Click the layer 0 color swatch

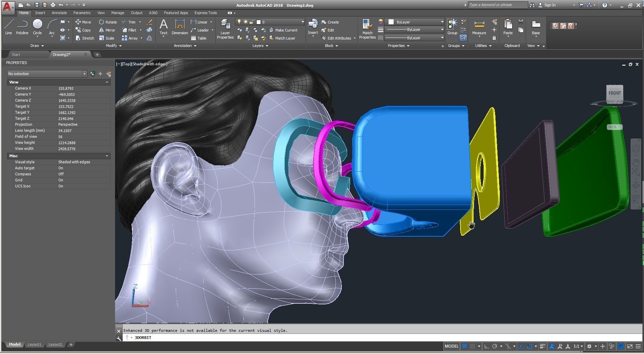click(x=259, y=22)
